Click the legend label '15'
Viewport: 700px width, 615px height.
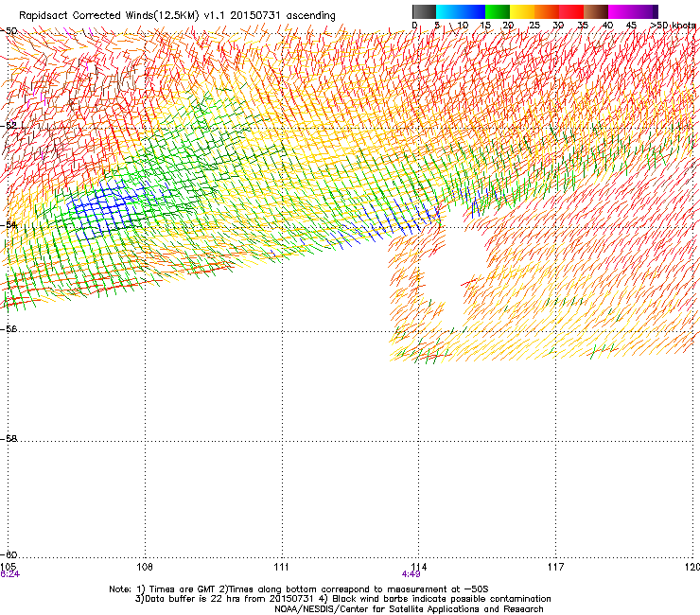click(485, 25)
